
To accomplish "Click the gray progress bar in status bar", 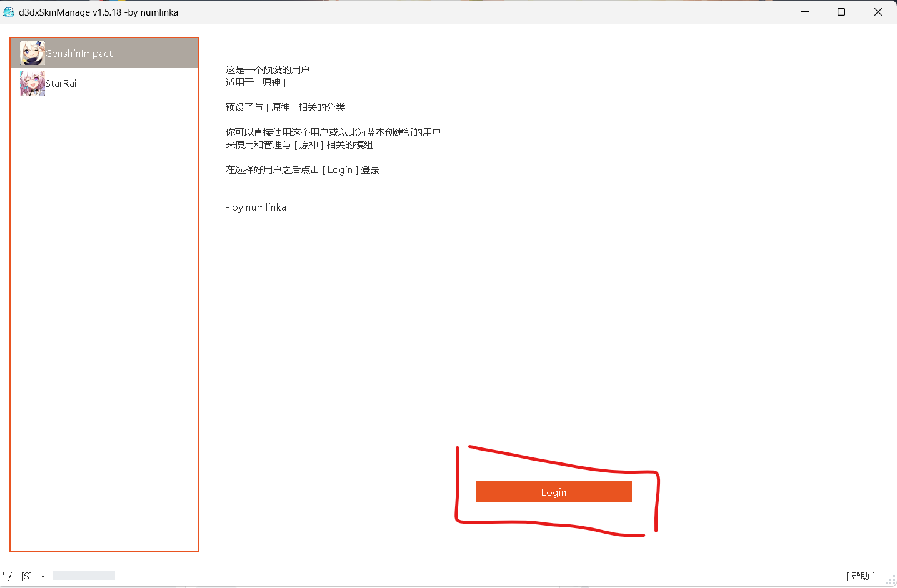I will pyautogui.click(x=84, y=576).
